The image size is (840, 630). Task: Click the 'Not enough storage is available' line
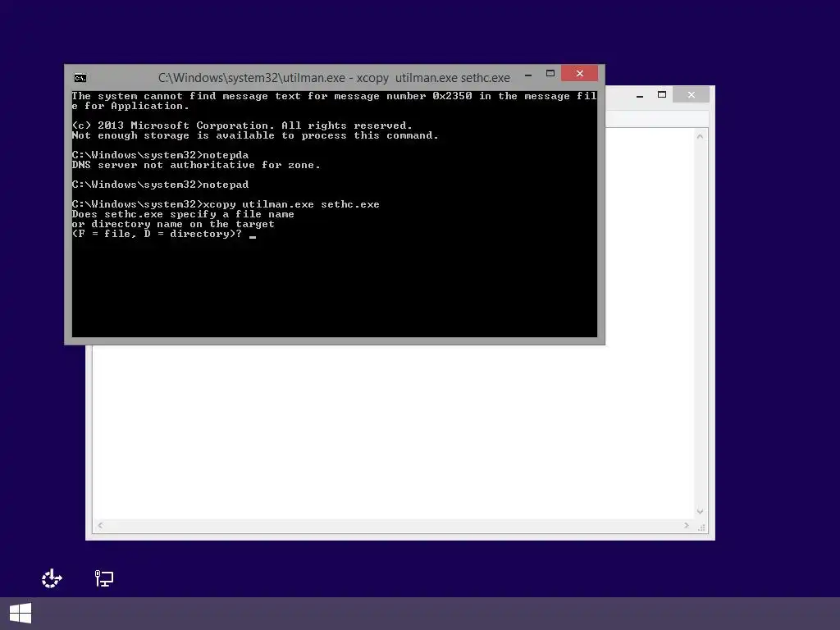(255, 135)
